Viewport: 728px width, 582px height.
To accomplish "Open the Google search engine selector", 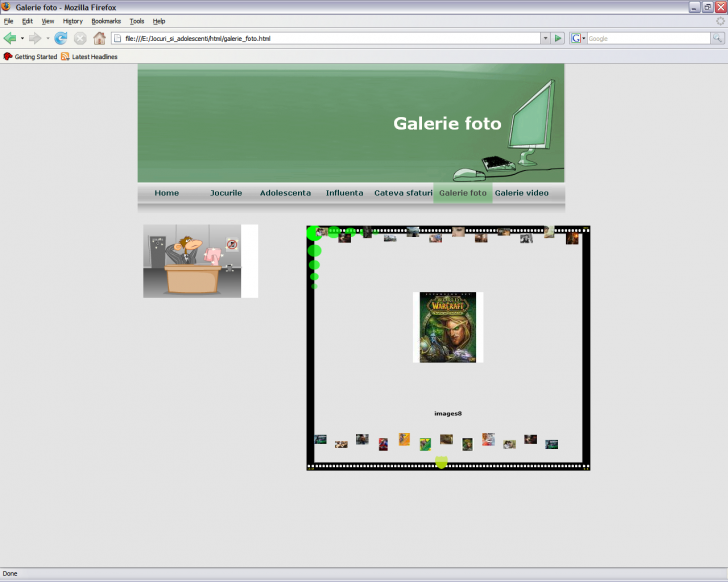I will click(x=578, y=39).
